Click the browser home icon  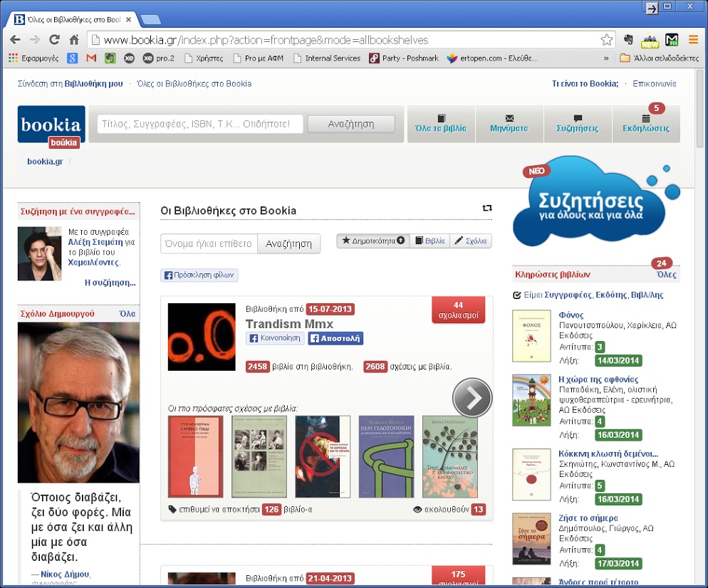[x=74, y=40]
